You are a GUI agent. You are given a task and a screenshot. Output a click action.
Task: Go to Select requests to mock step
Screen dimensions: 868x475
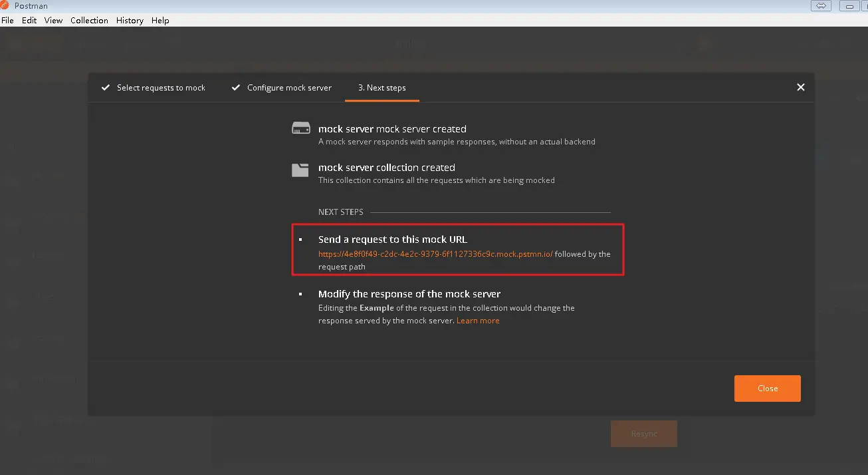coord(161,88)
